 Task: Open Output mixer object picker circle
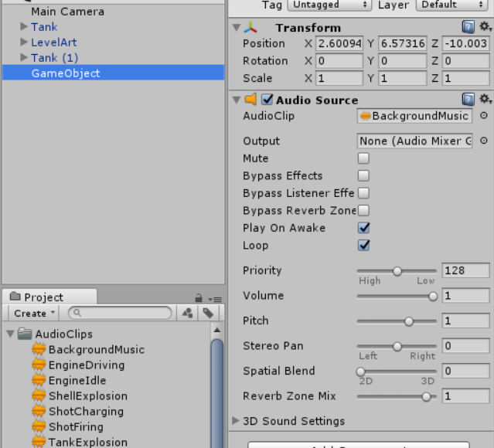[x=484, y=141]
